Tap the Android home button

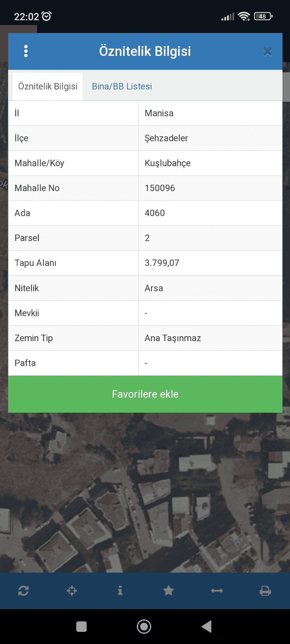[x=144, y=626]
